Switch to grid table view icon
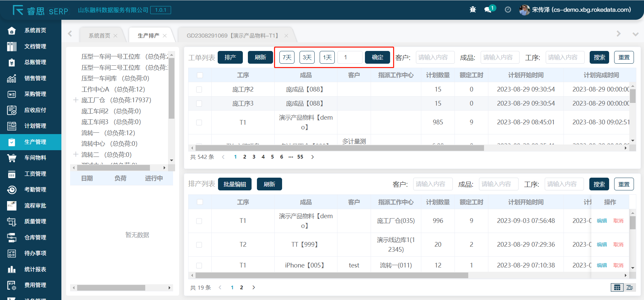This screenshot has height=300, width=644. [617, 288]
